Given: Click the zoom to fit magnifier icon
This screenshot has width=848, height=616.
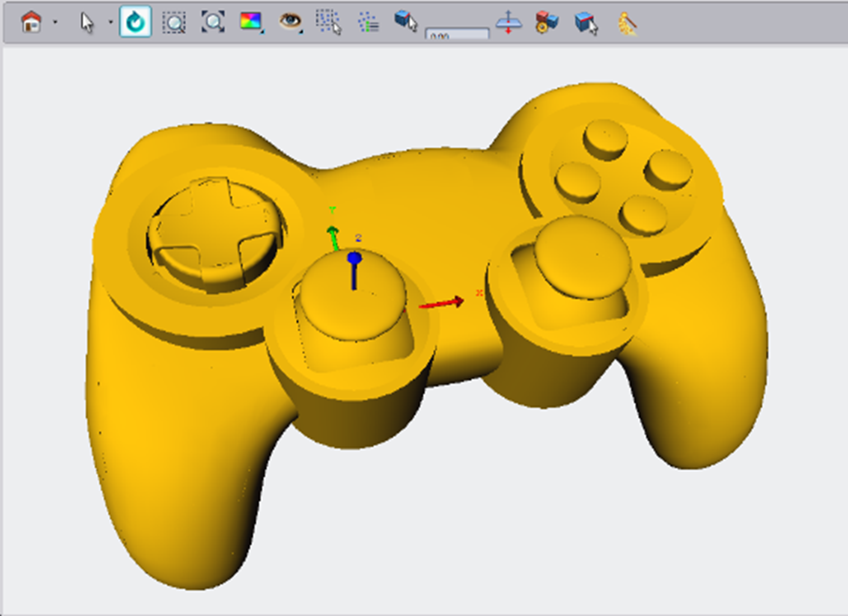Looking at the screenshot, I should [x=213, y=22].
